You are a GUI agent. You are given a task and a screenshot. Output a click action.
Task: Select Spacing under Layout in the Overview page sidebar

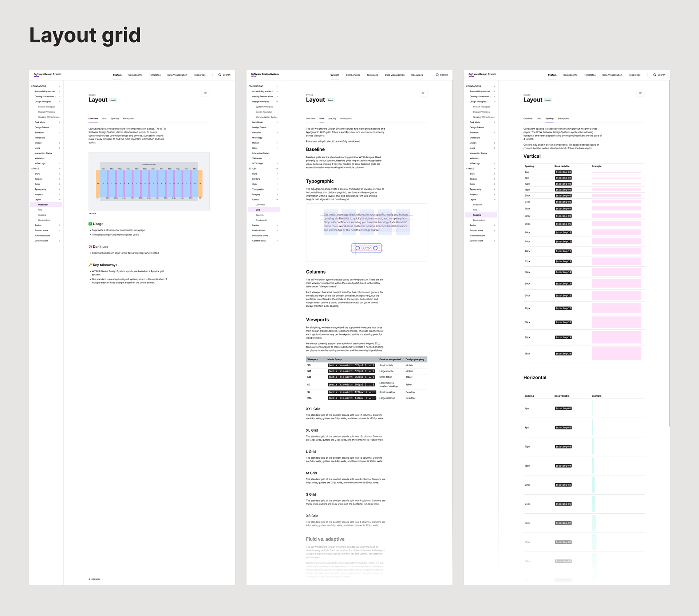pyautogui.click(x=42, y=215)
